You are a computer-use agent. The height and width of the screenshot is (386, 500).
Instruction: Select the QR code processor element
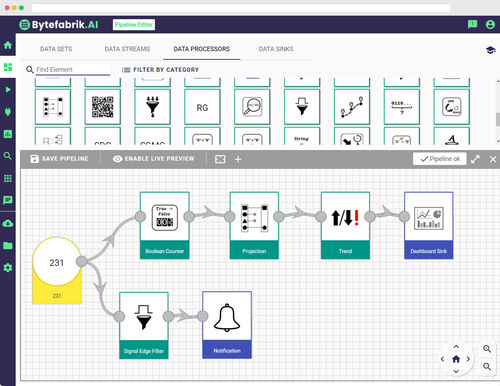coord(103,107)
